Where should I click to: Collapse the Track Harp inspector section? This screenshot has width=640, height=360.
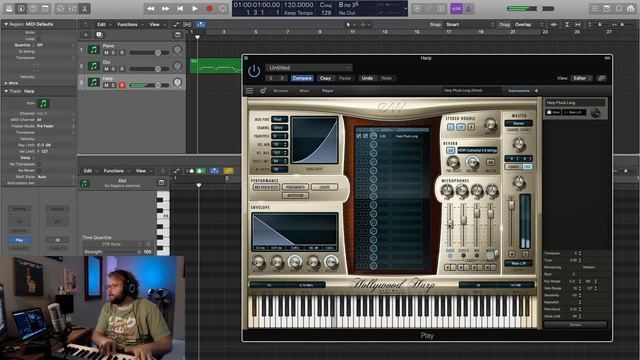pos(6,91)
